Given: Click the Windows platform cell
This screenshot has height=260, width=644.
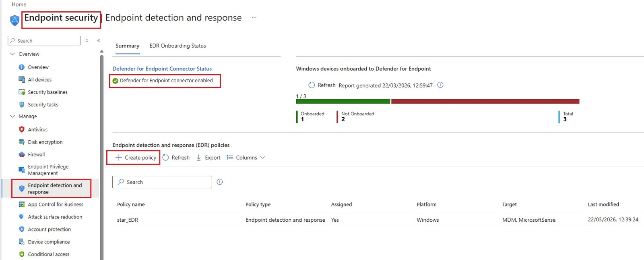Looking at the screenshot, I should coord(427,220).
